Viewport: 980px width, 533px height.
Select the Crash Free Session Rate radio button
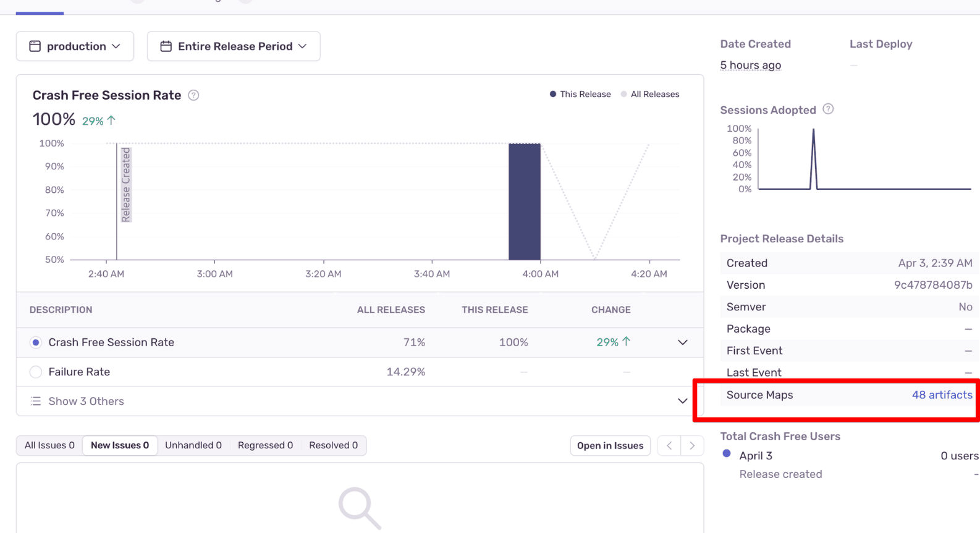pos(36,343)
